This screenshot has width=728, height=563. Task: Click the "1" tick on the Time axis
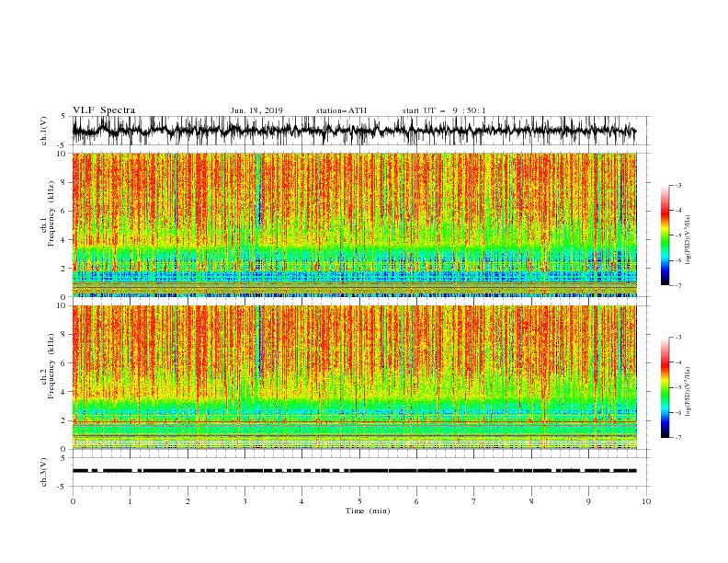pyautogui.click(x=130, y=501)
